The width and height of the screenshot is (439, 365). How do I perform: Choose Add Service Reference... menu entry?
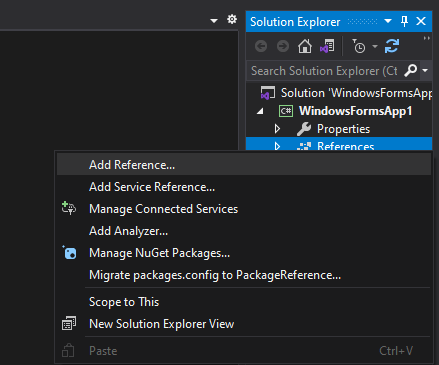(244, 187)
